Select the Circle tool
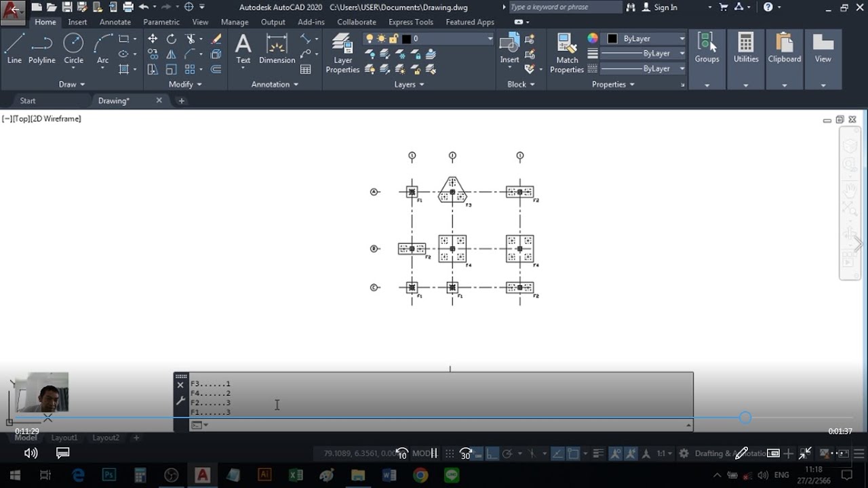 click(73, 49)
